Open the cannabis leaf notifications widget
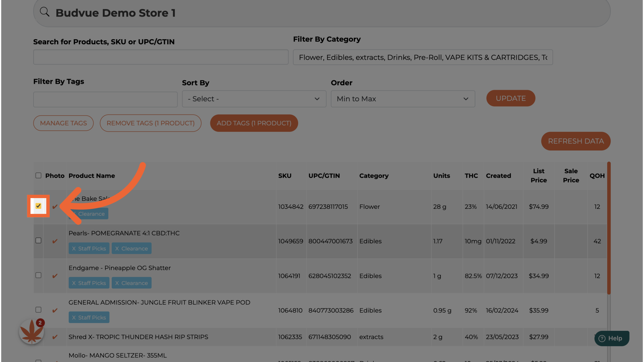The image size is (644, 362). point(32,331)
